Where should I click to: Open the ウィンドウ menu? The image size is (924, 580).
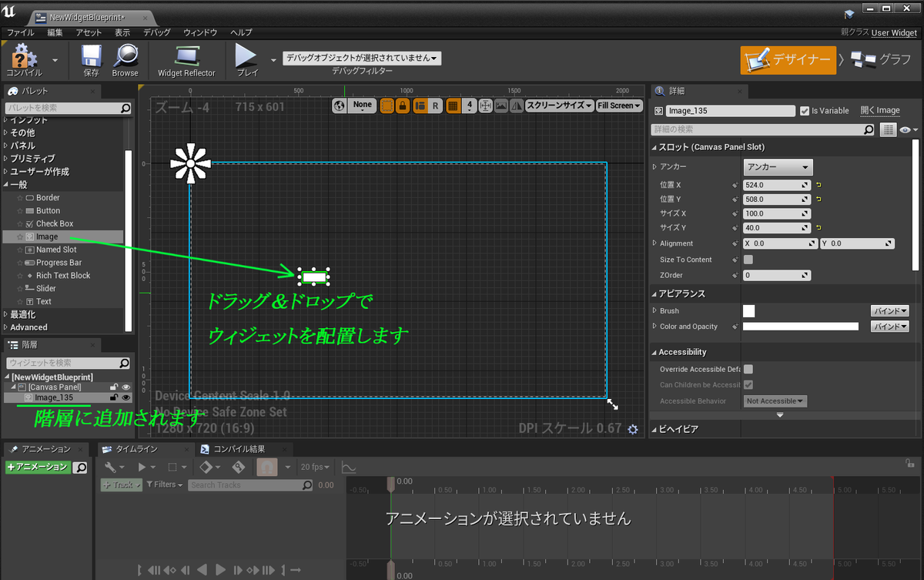point(200,32)
